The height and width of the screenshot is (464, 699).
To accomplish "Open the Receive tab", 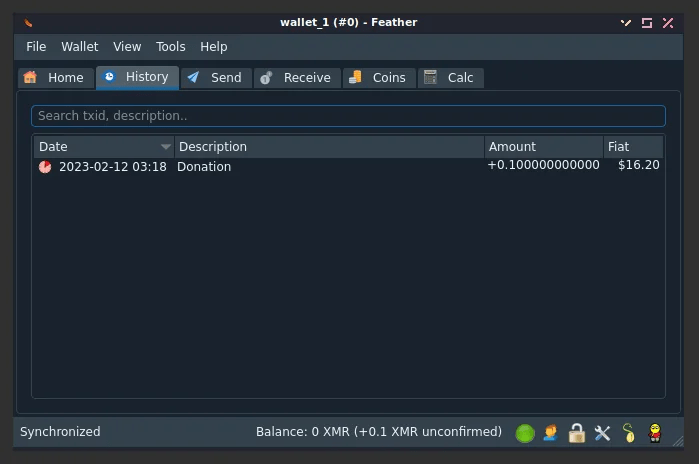I will click(297, 78).
